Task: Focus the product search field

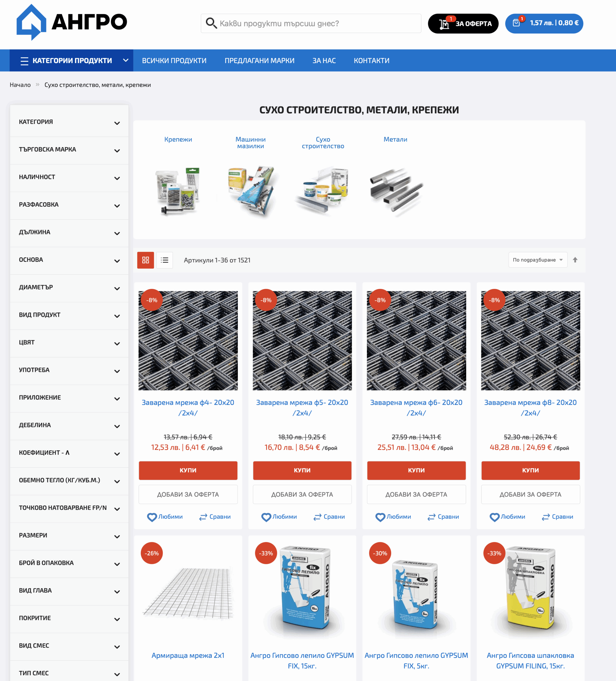Action: [311, 23]
